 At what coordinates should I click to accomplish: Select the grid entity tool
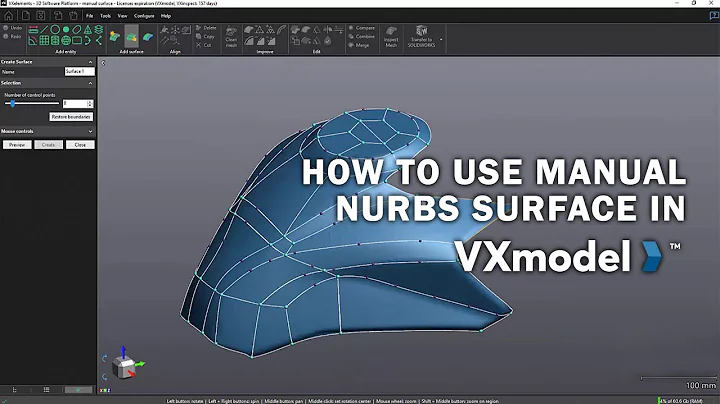coord(44,41)
